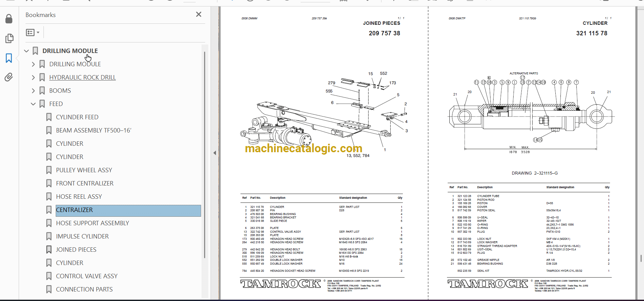644x301 pixels.
Task: Click the document vertical scrollbar
Action: click(x=641, y=258)
